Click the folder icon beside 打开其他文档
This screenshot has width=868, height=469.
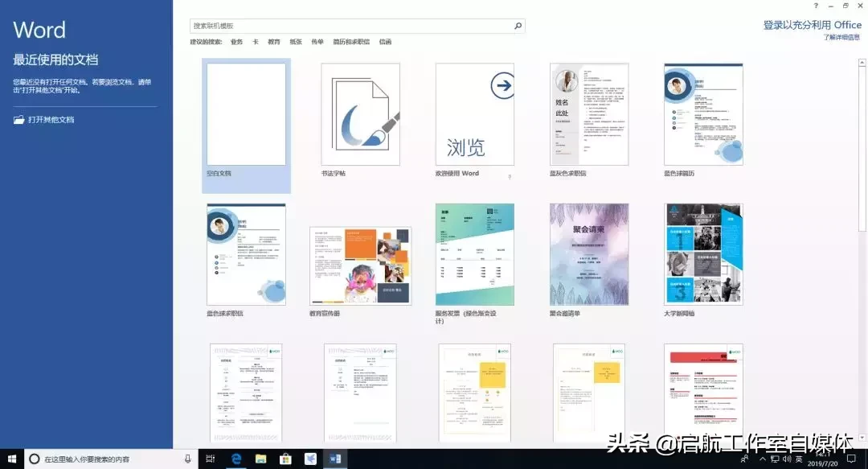[x=18, y=119]
